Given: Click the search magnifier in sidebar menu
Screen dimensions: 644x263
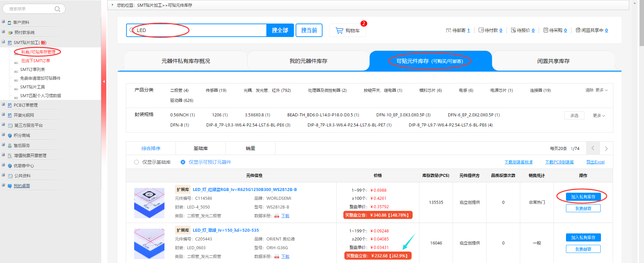Looking at the screenshot, I should (x=58, y=9).
